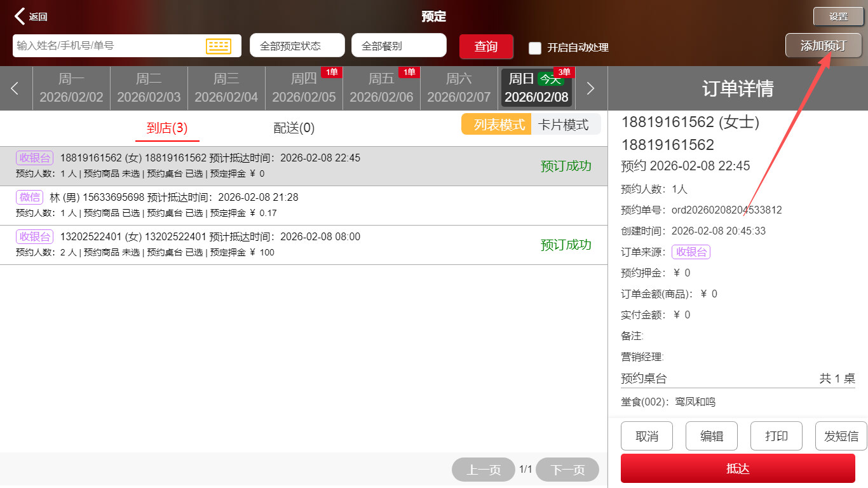Select 周四 2026/02/05 date with 1单 badge
Image resolution: width=868 pixels, height=488 pixels.
point(304,88)
